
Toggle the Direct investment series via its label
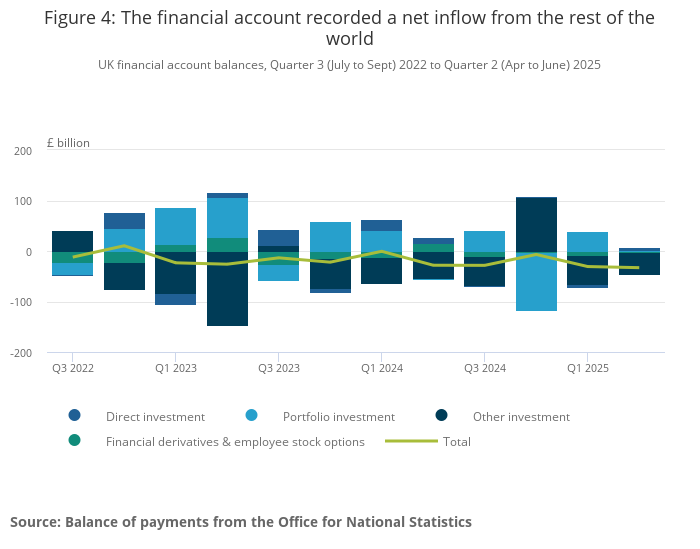pos(155,417)
